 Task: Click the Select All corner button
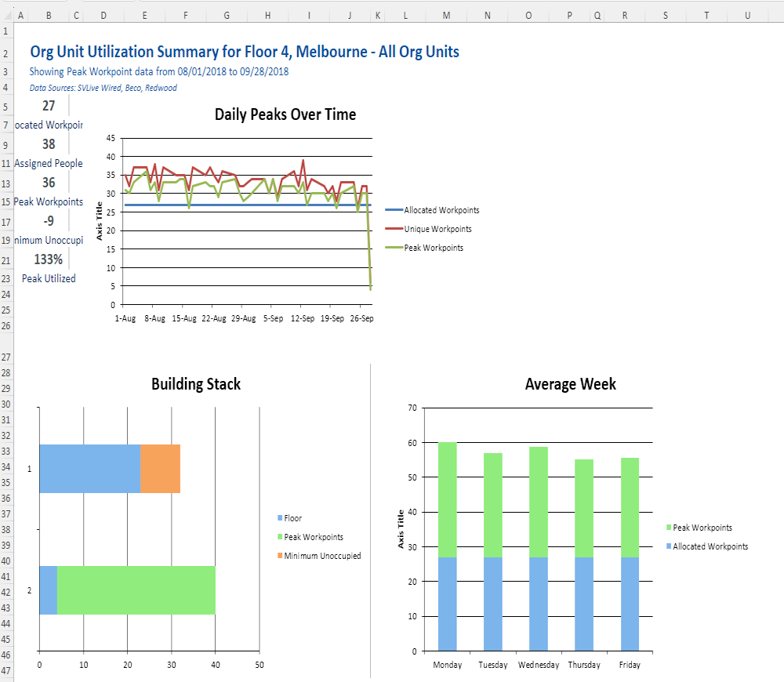click(x=6, y=16)
